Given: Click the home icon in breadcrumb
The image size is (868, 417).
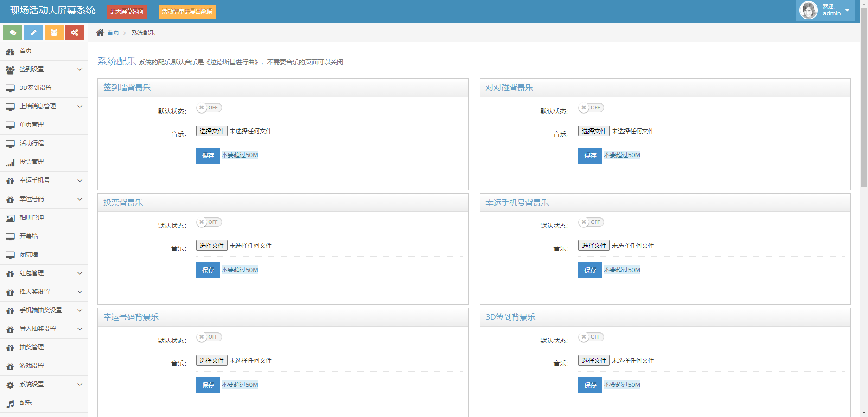Looking at the screenshot, I should coord(100,32).
